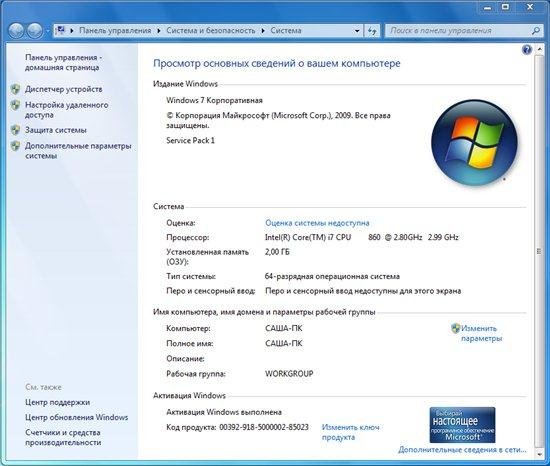Select Система и безопасность breadcrumb segment
Image resolution: width=550 pixels, height=466 pixels.
click(x=211, y=31)
